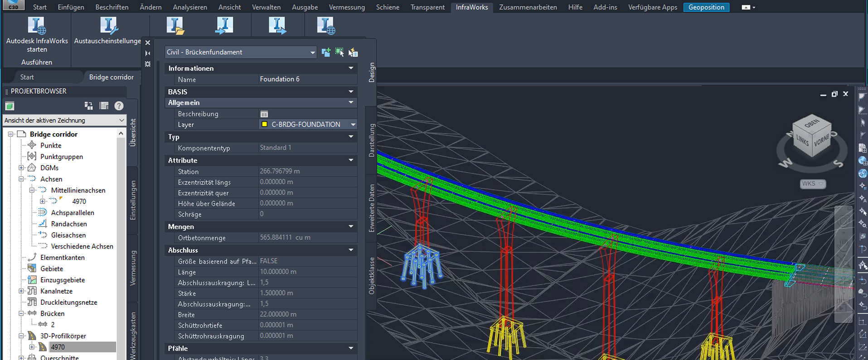Select Verschiedene Achsen in the tree

(x=82, y=246)
